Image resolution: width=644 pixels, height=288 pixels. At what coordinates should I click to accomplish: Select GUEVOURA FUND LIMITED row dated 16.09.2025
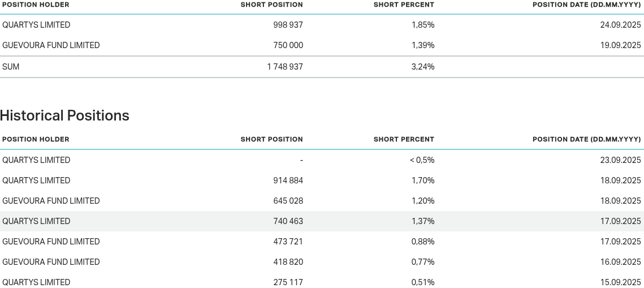click(51, 262)
